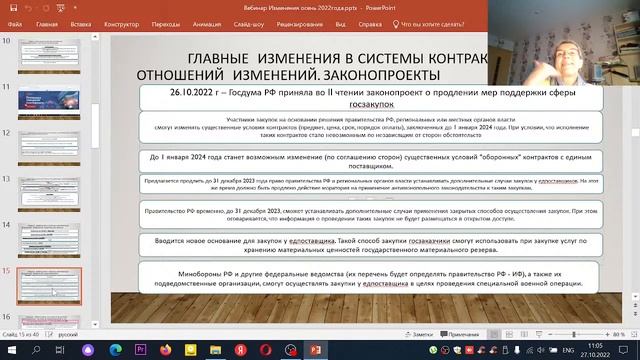The image size is (640, 360).
Task: Undo the last action in the quick toolbar
Action: 28,8
